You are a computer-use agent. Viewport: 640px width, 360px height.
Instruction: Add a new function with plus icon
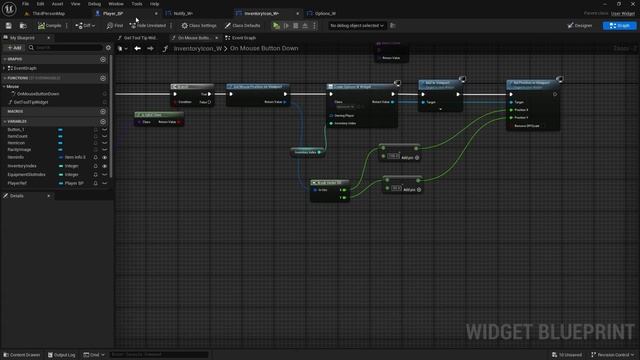point(103,78)
